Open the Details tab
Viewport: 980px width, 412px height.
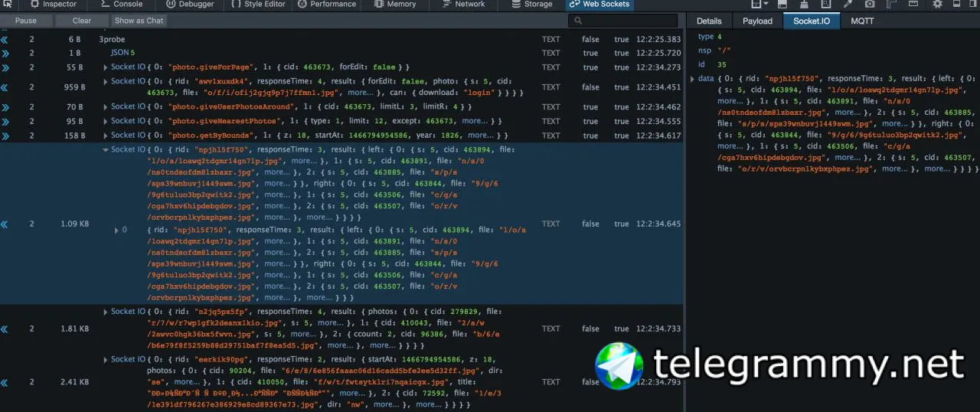point(709,21)
